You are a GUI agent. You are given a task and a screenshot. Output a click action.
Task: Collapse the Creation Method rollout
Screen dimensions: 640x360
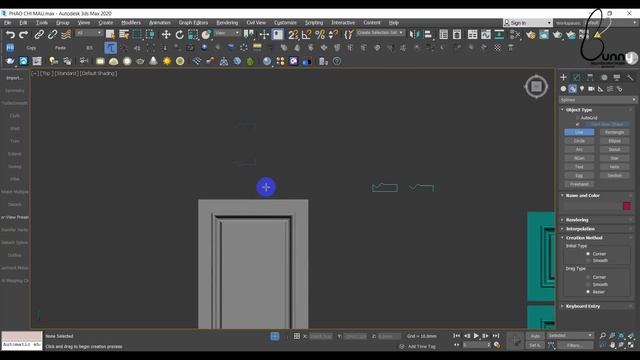click(x=584, y=238)
